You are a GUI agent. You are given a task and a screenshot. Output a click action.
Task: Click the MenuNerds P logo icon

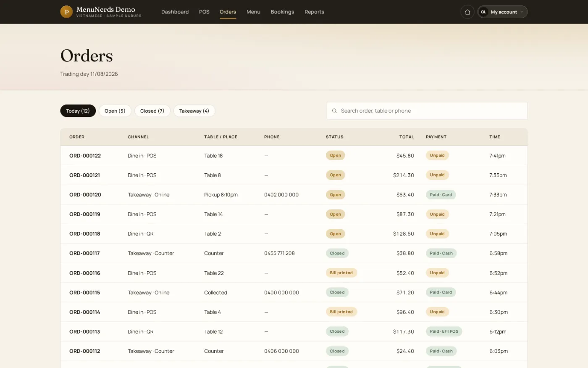[x=66, y=12]
